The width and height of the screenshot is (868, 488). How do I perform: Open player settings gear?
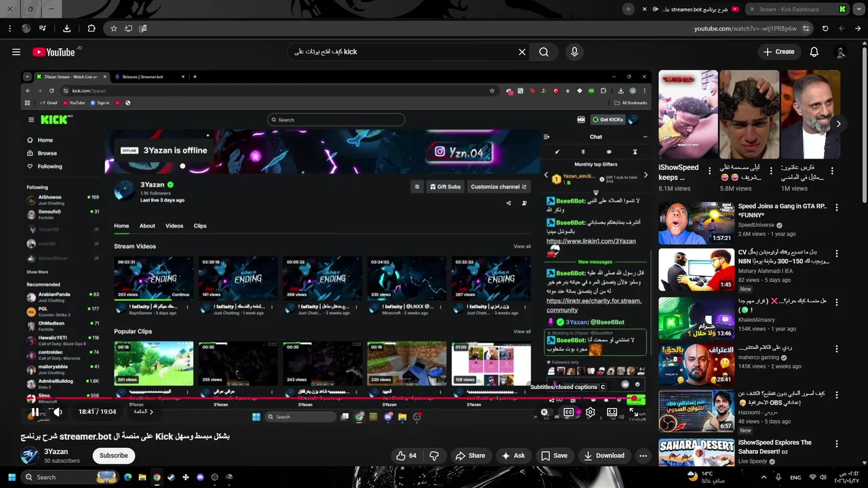click(590, 412)
